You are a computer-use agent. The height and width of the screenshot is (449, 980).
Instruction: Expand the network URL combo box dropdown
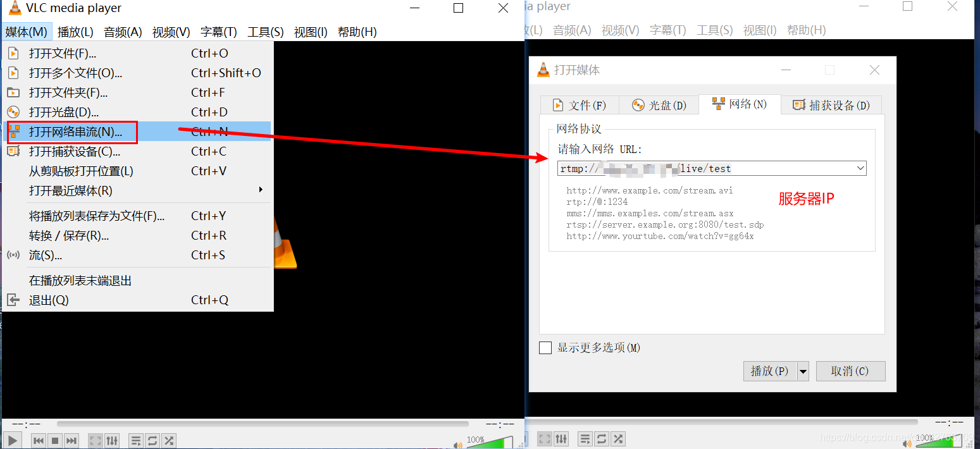click(860, 168)
